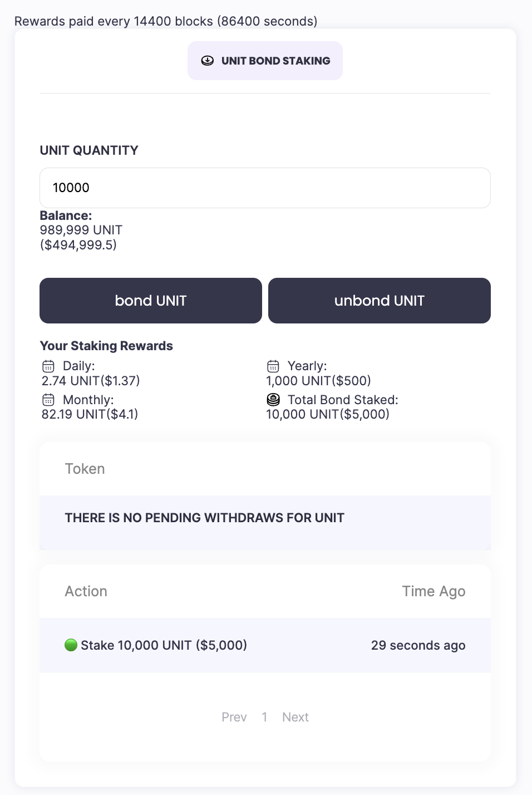This screenshot has height=795, width=532.
Task: Click the Action column header
Action: click(x=86, y=591)
